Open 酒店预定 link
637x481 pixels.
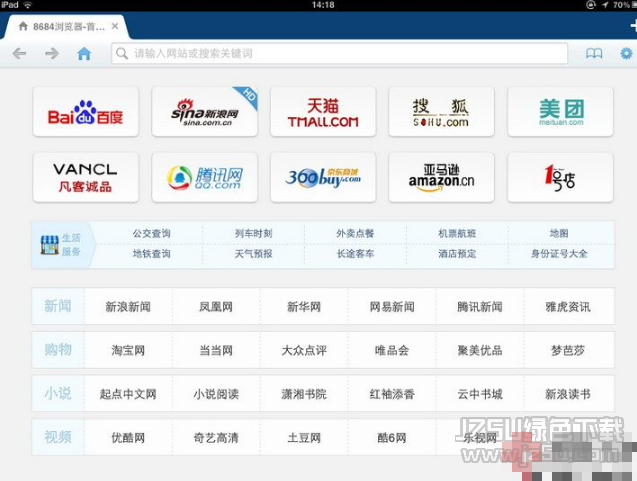point(457,254)
